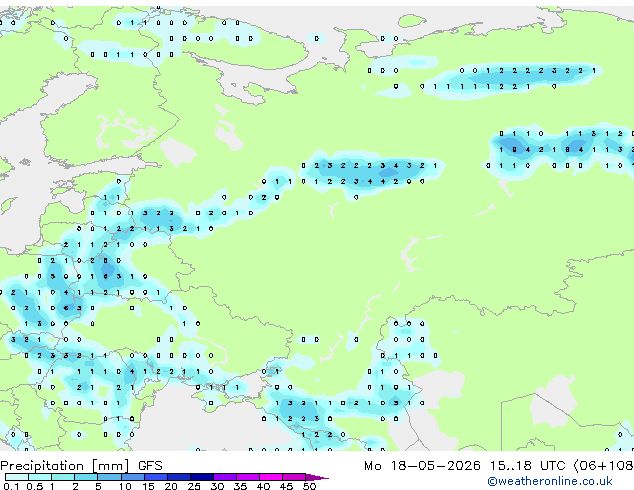Click the 'Precipitation [mm]' title label
The width and height of the screenshot is (634, 490).
pos(65,466)
